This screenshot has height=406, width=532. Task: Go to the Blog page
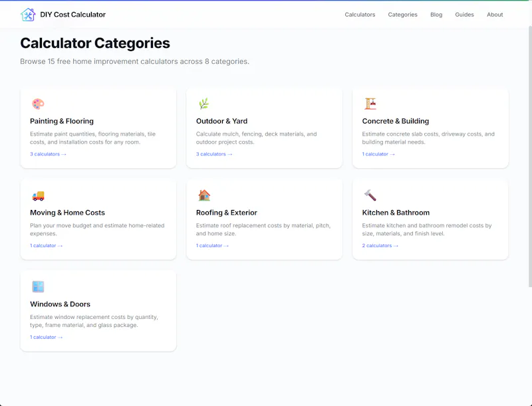tap(436, 15)
